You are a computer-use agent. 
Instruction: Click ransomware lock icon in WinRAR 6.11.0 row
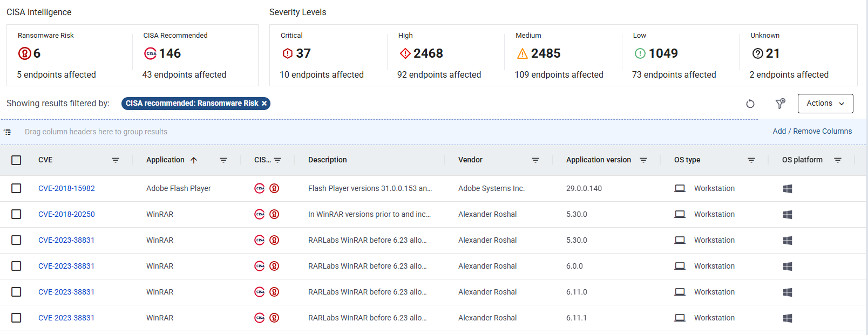pyautogui.click(x=274, y=292)
